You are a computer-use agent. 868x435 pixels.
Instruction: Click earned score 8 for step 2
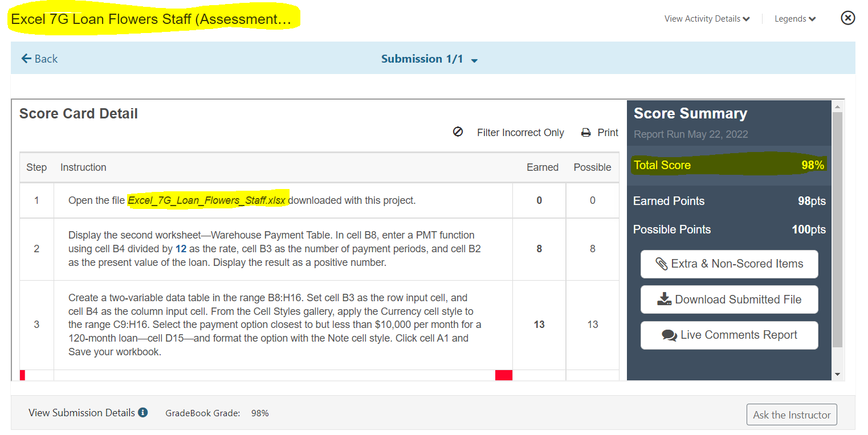(539, 249)
